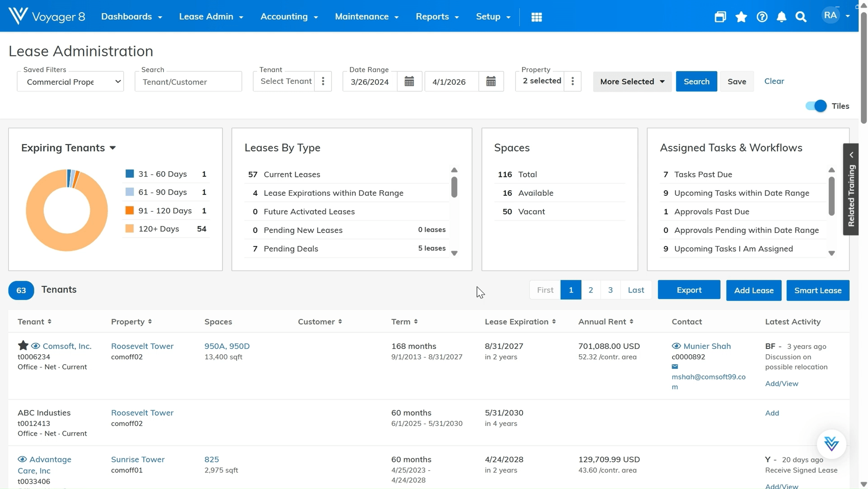Click the Export button
Screen dimensions: 868x489
click(689, 290)
